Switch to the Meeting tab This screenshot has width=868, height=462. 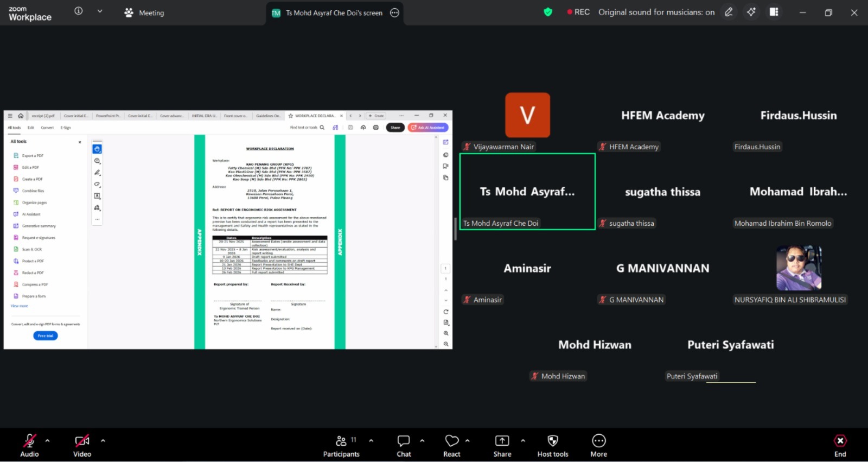coord(144,12)
